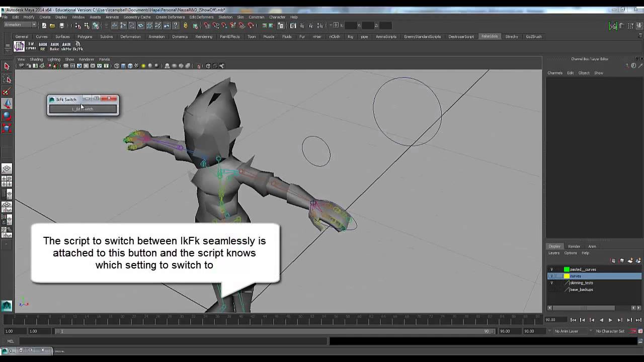Click the pasted__curves layer green color swatch
Viewport: 644px width, 362px height.
click(567, 269)
